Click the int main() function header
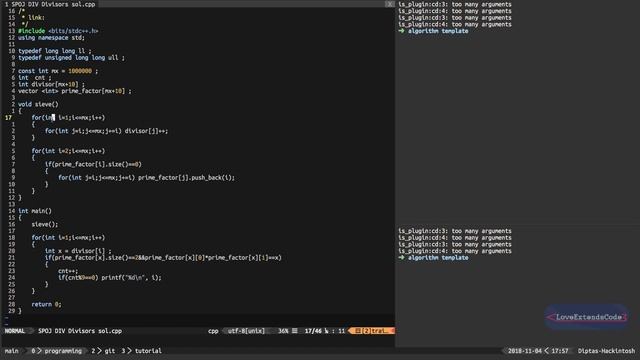Screen dimensions: 640x360 point(35,211)
